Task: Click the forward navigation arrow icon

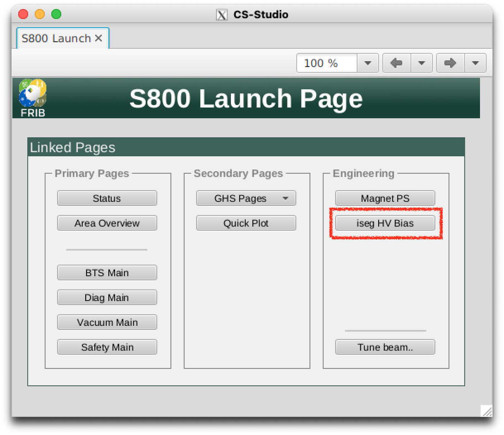Action: (x=450, y=63)
